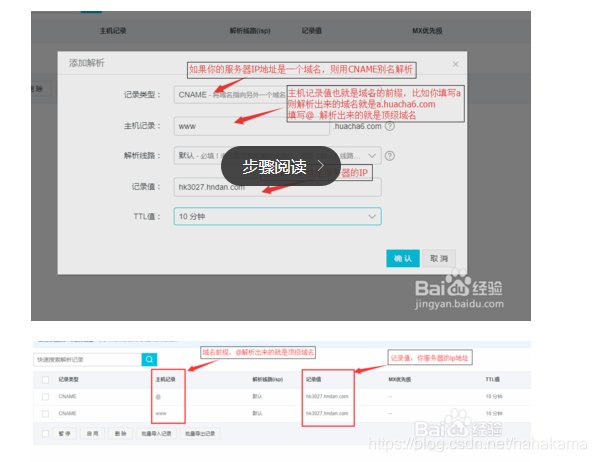Open the 步骤阅读 step reading overlay
The height and width of the screenshot is (462, 597).
pyautogui.click(x=281, y=166)
